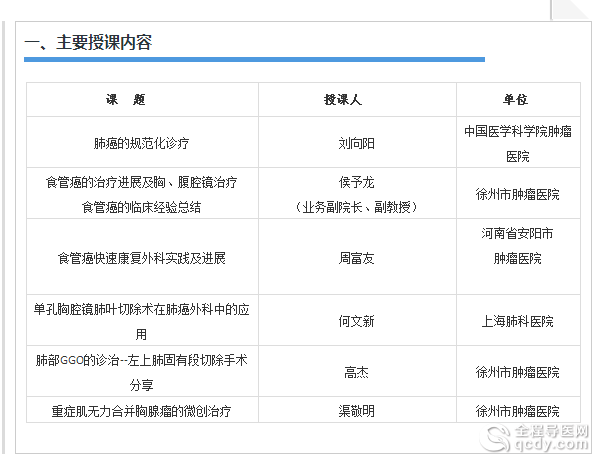Select lecturer name 刘向阳
Viewport: 595px width, 459px height.
pos(356,143)
